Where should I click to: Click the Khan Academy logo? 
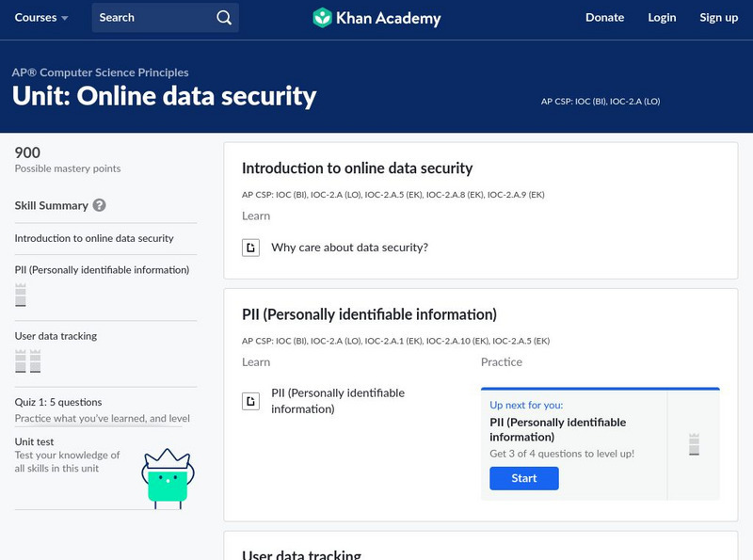click(x=376, y=18)
